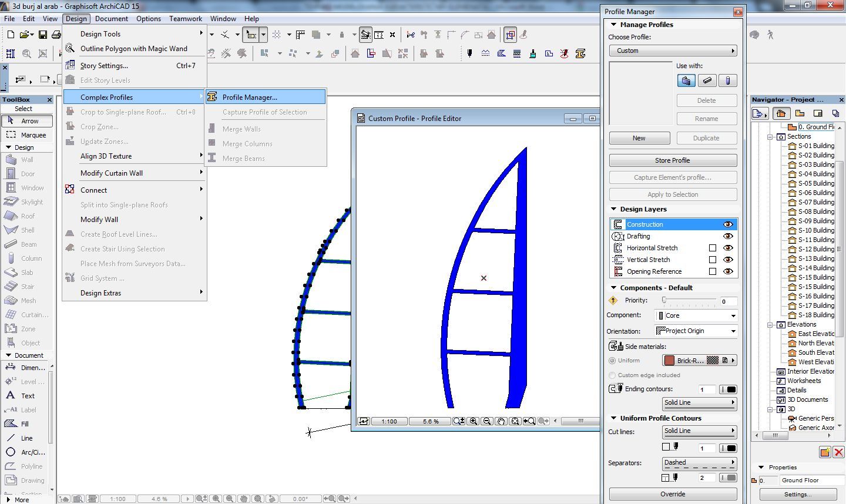Open the Teamwork menu
This screenshot has height=504, width=846.
click(x=186, y=19)
